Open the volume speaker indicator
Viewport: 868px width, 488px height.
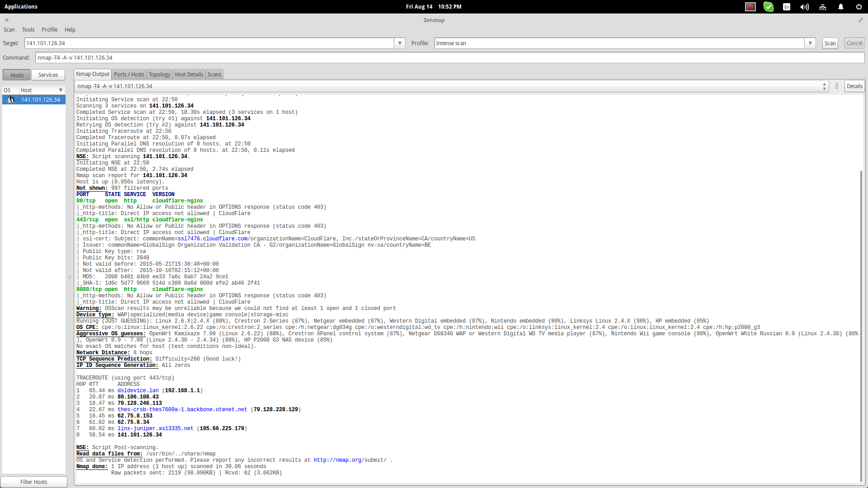(x=805, y=7)
